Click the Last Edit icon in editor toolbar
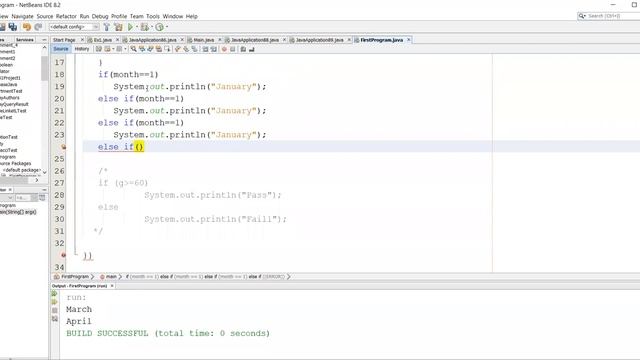Image resolution: width=640 pixels, height=360 pixels. 99,49
